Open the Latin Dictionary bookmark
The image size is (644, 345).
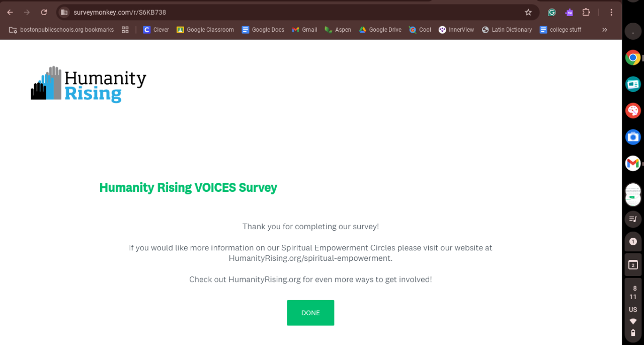coord(507,30)
